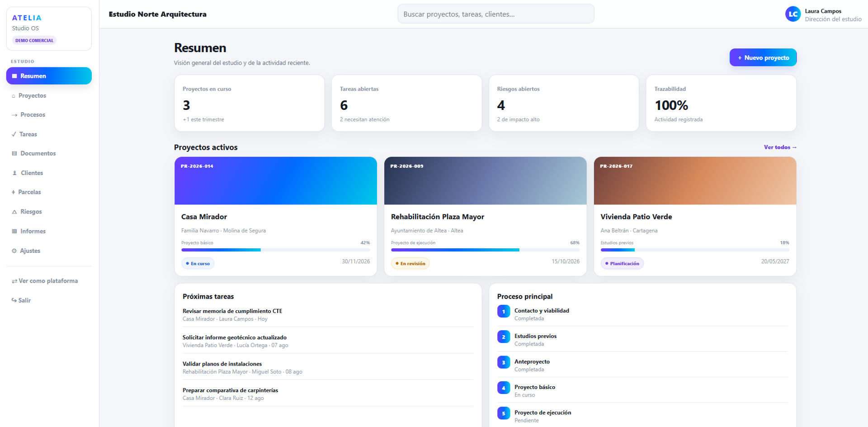
Task: Click the Resumen sidebar icon
Action: (14, 76)
